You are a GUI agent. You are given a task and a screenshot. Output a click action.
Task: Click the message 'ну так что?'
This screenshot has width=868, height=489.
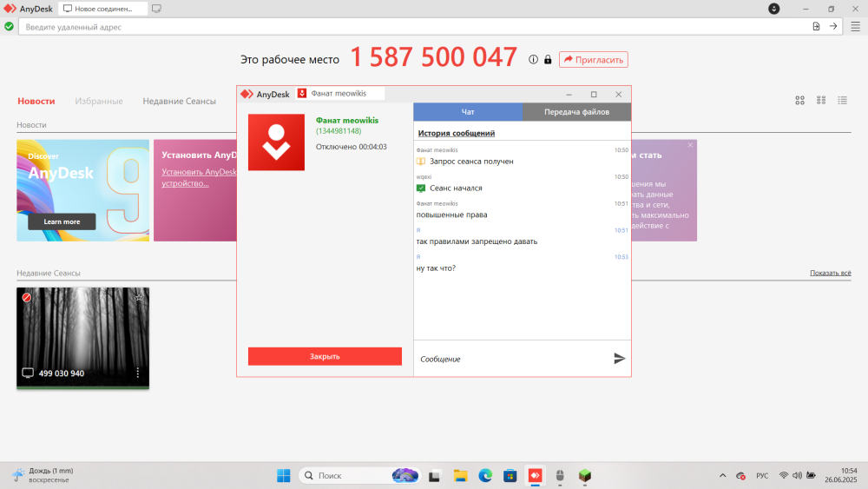click(436, 268)
